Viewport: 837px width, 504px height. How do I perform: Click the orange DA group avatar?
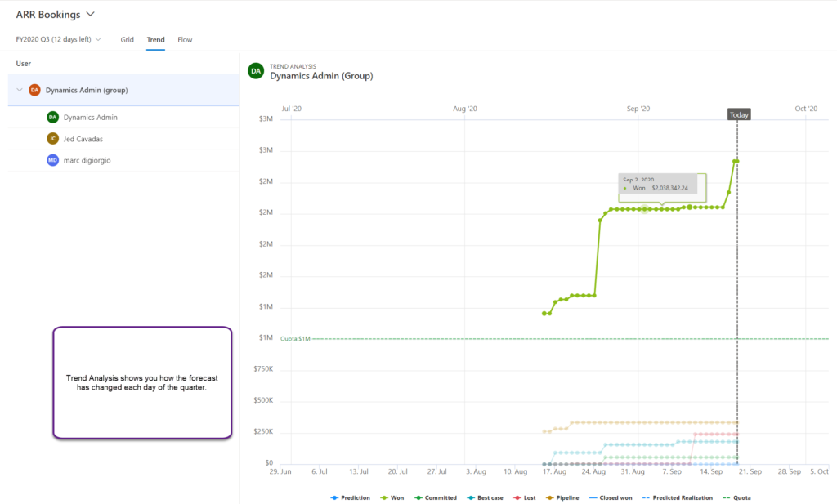[x=34, y=90]
